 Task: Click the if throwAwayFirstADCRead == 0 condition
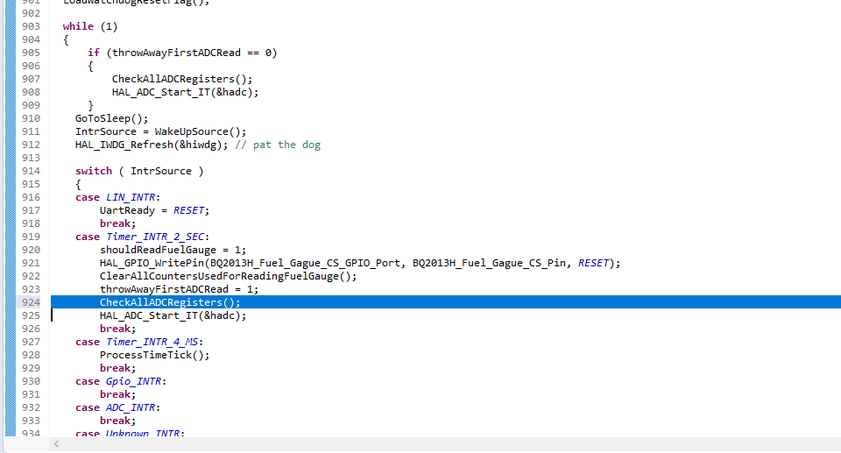[182, 52]
